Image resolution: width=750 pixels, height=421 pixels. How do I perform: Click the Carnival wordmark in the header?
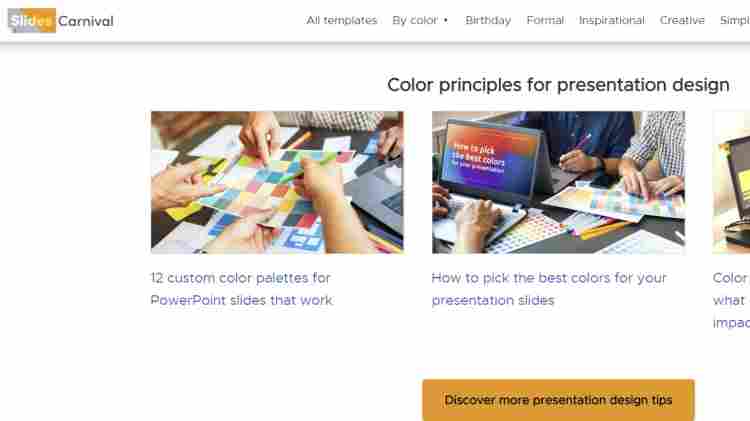coord(85,21)
